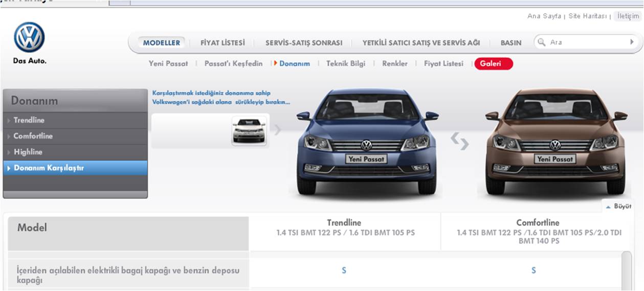Open the Renkler tab
The height and width of the screenshot is (291, 644).
(395, 64)
